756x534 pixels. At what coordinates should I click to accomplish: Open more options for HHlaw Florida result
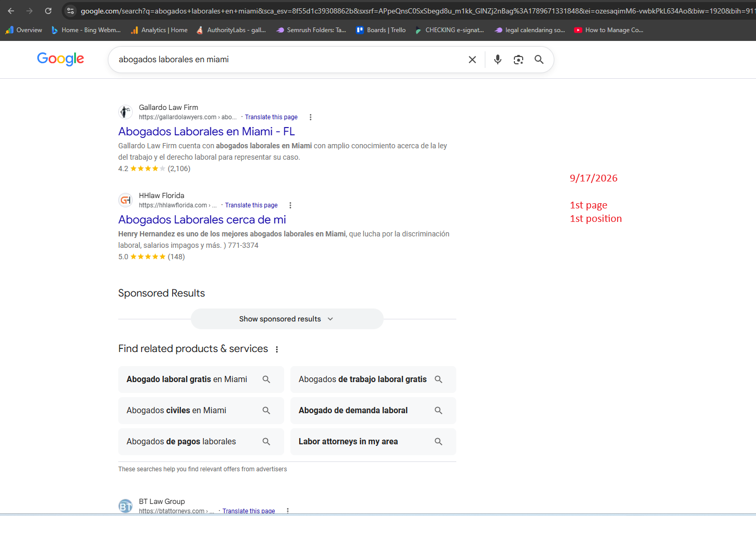(x=290, y=205)
